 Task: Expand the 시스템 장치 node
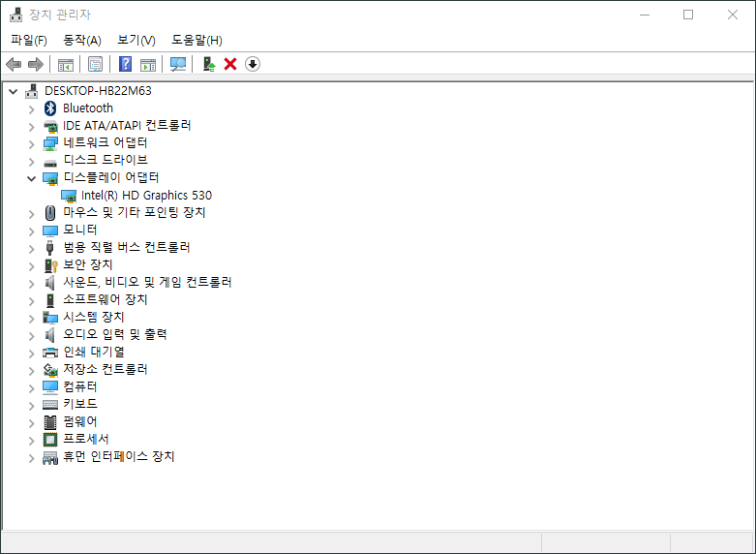[32, 319]
